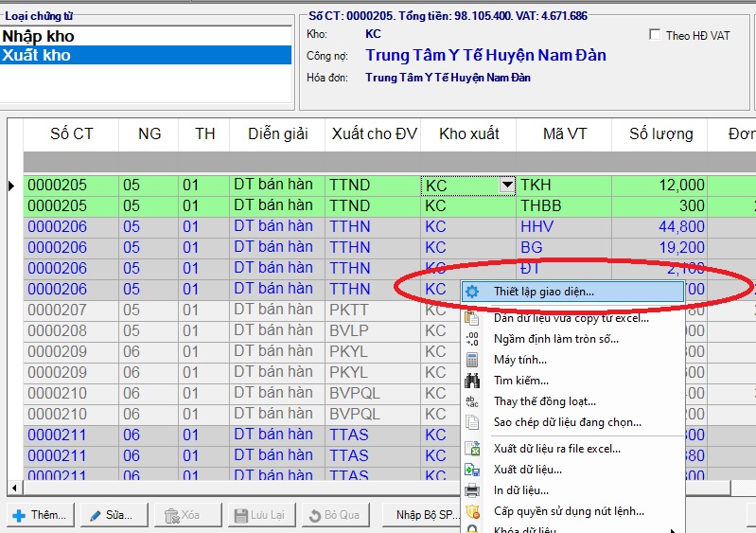Click Số CT cell 0000208
The image size is (756, 533).
(71, 330)
